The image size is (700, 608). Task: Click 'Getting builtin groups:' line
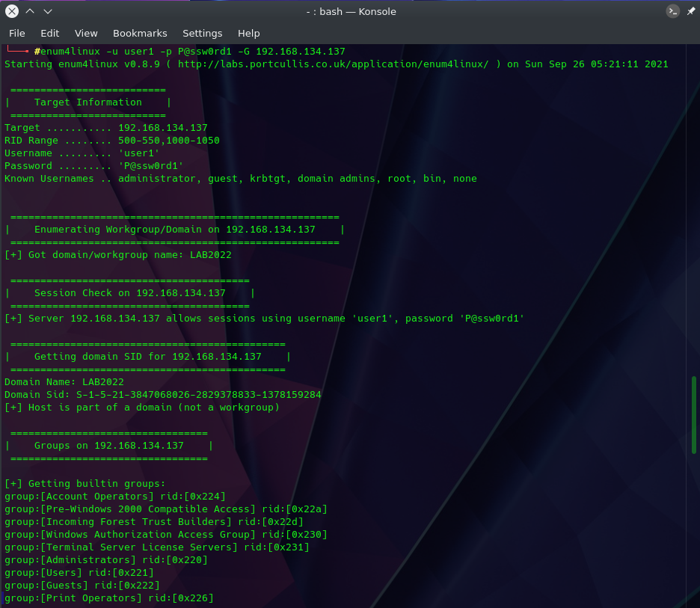(85, 484)
